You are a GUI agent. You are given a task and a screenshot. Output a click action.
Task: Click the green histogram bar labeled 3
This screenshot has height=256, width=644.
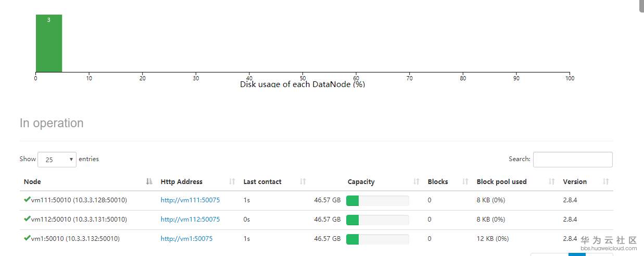coord(49,43)
